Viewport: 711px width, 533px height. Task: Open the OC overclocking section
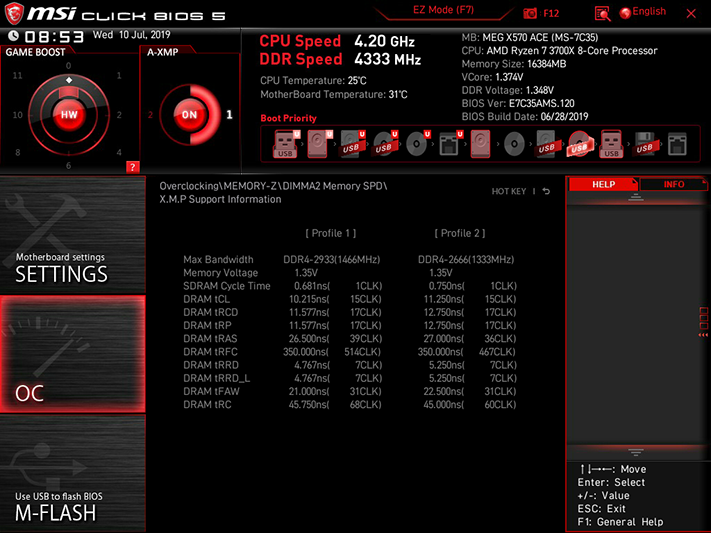[73, 354]
